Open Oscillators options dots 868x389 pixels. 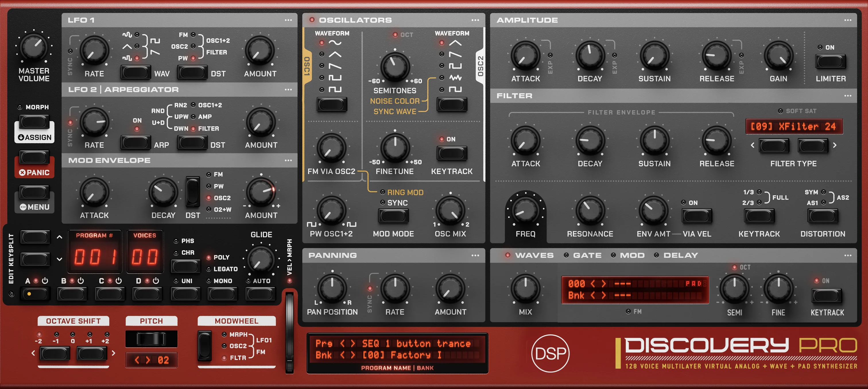coord(475,20)
